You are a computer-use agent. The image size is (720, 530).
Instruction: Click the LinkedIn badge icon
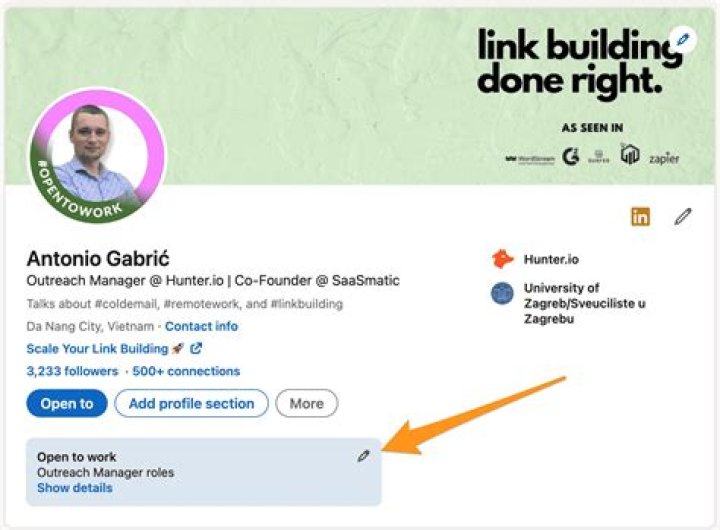(640, 216)
